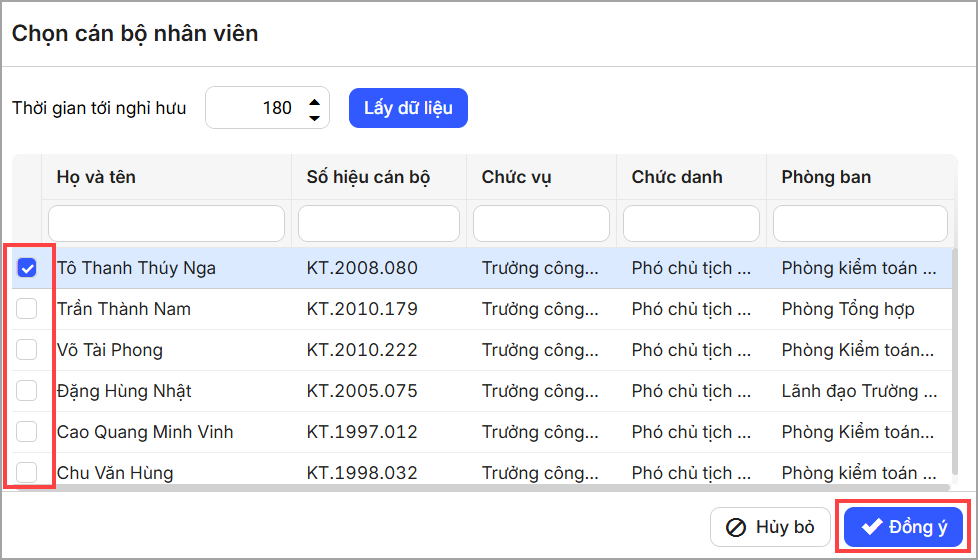Click the Số hiệu cán bộ filter box
The height and width of the screenshot is (560, 978).
point(379,223)
